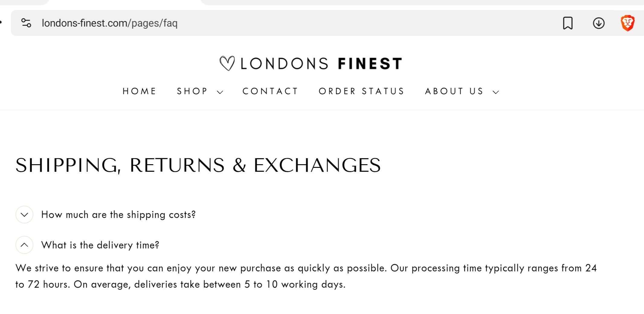Collapse the delivery time chevron circle

pyautogui.click(x=24, y=245)
